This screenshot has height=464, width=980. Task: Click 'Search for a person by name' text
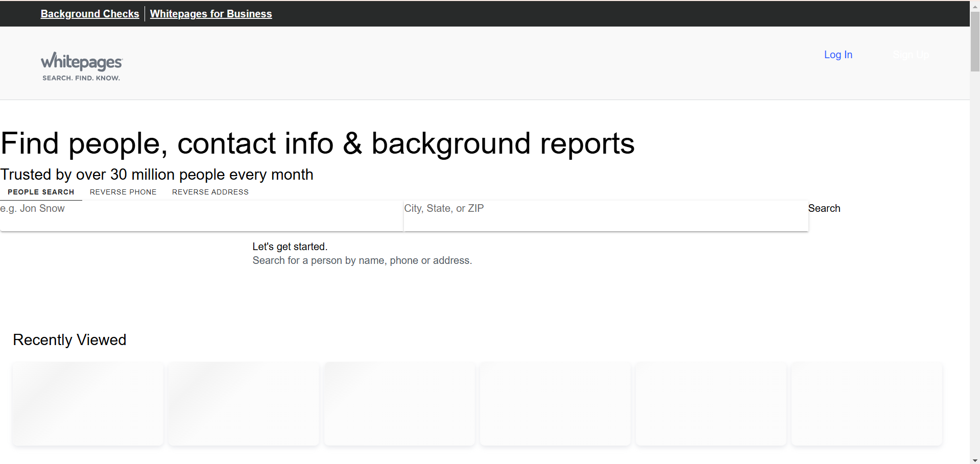pyautogui.click(x=362, y=260)
